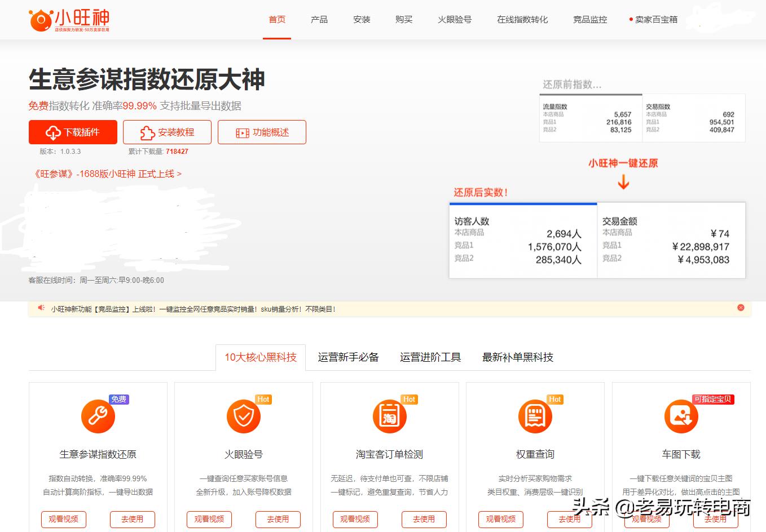The width and height of the screenshot is (766, 532).
Task: Click the 免费 badge on 生意参谋指数还原 card
Action: [119, 399]
